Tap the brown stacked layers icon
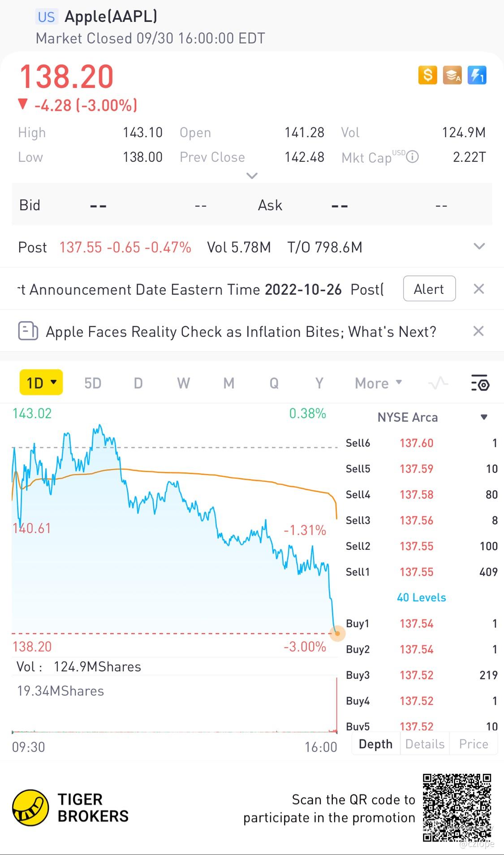 pyautogui.click(x=452, y=75)
